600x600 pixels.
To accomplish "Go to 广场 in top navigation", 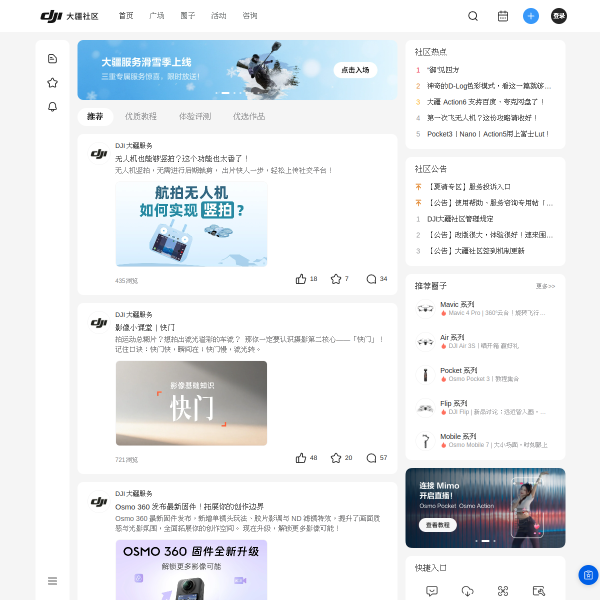I will [157, 16].
